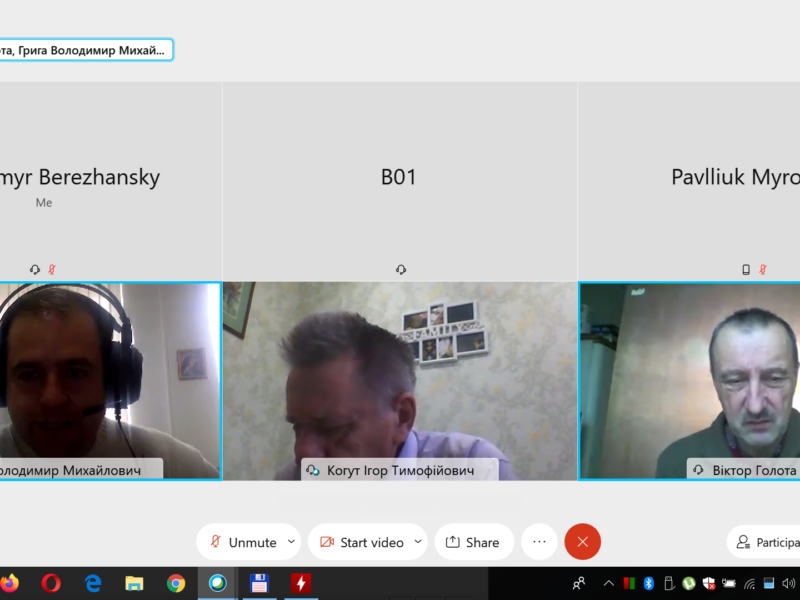Open the Participants panel
The width and height of the screenshot is (800, 600).
pos(765,542)
